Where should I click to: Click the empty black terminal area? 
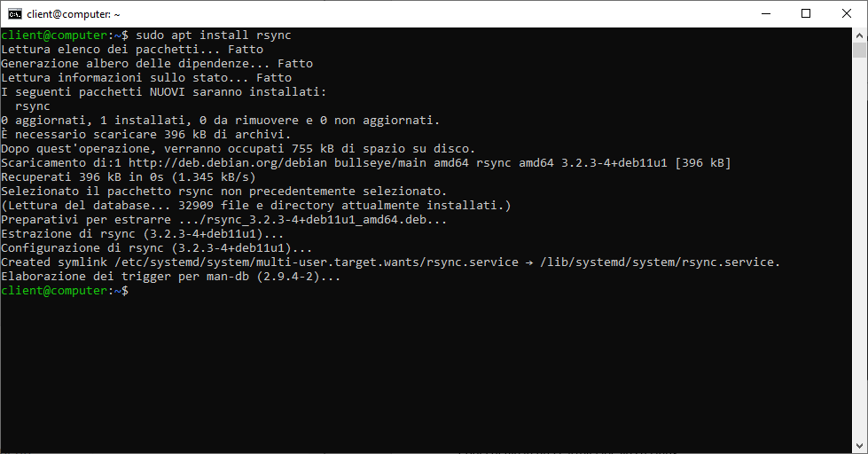426,371
